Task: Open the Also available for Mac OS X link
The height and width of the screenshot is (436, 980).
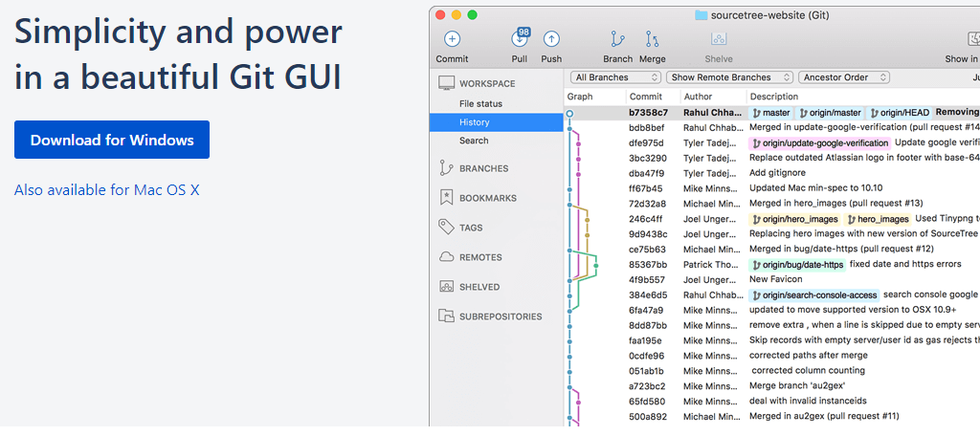Action: pyautogui.click(x=107, y=190)
